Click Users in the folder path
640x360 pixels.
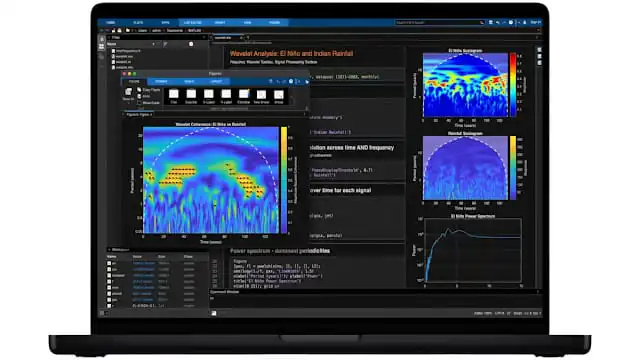(142, 30)
